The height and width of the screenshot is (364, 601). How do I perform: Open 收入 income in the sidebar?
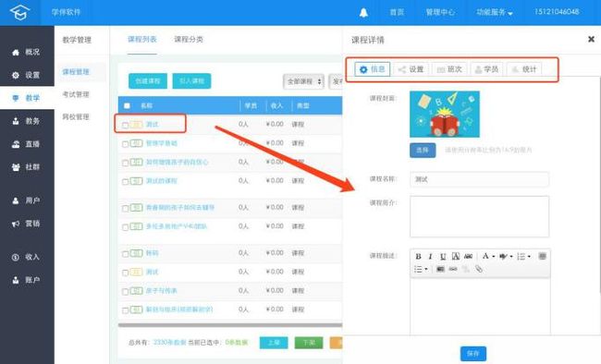click(x=26, y=257)
